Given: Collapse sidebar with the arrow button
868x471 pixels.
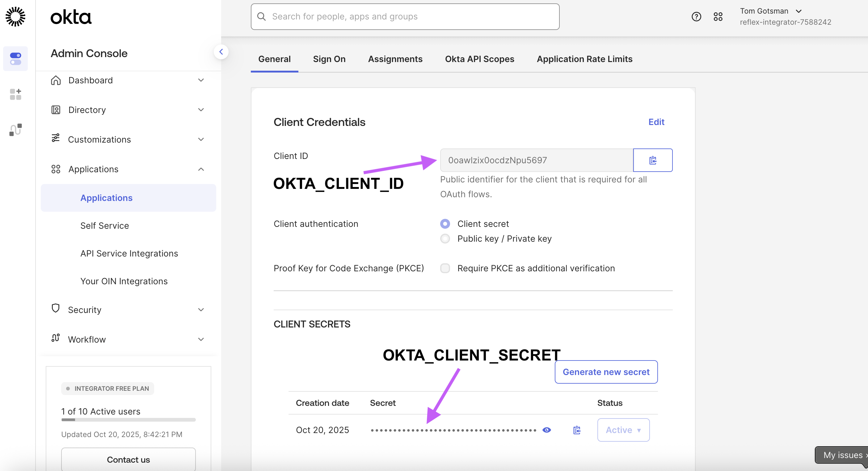Looking at the screenshot, I should pos(221,52).
